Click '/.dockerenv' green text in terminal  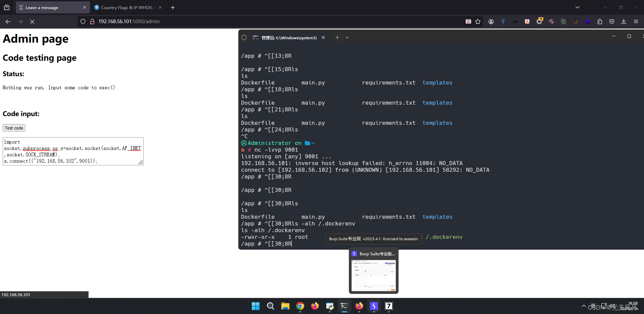click(x=444, y=237)
